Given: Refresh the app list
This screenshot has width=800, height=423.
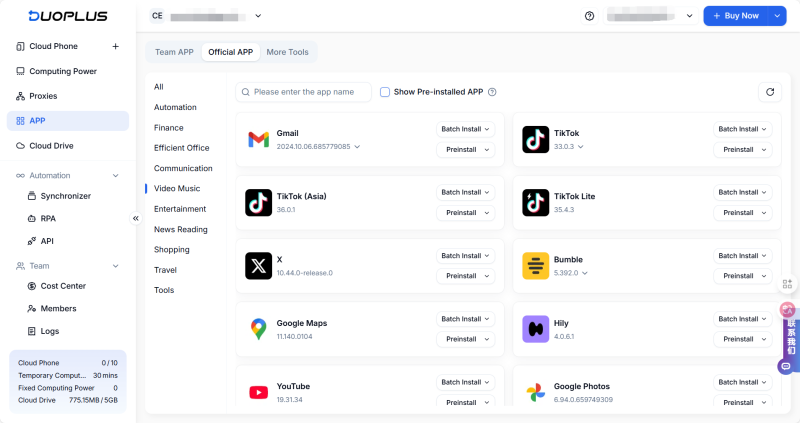Looking at the screenshot, I should 770,92.
